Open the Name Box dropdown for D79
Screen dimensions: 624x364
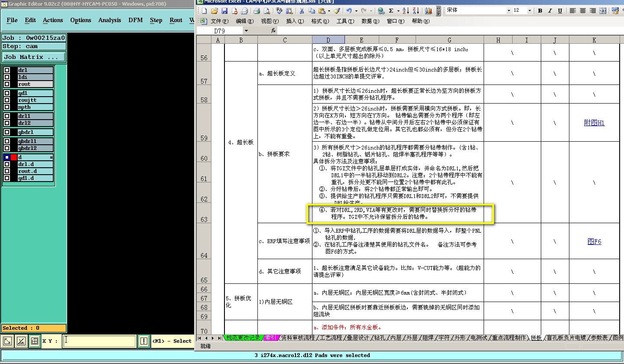246,31
